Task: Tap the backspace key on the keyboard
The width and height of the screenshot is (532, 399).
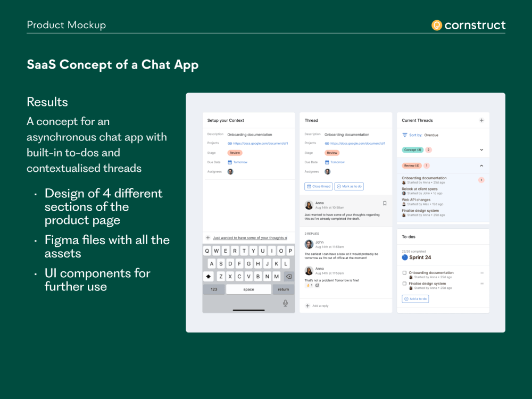Action: (x=289, y=277)
